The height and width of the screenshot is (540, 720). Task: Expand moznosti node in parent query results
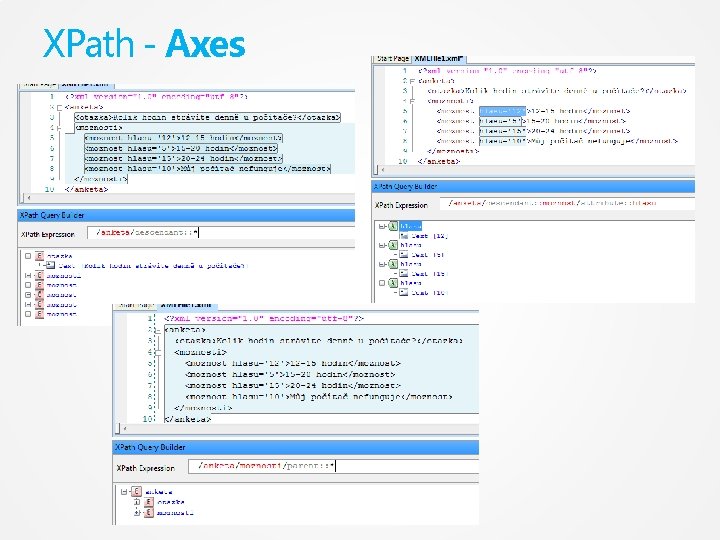coord(137,512)
